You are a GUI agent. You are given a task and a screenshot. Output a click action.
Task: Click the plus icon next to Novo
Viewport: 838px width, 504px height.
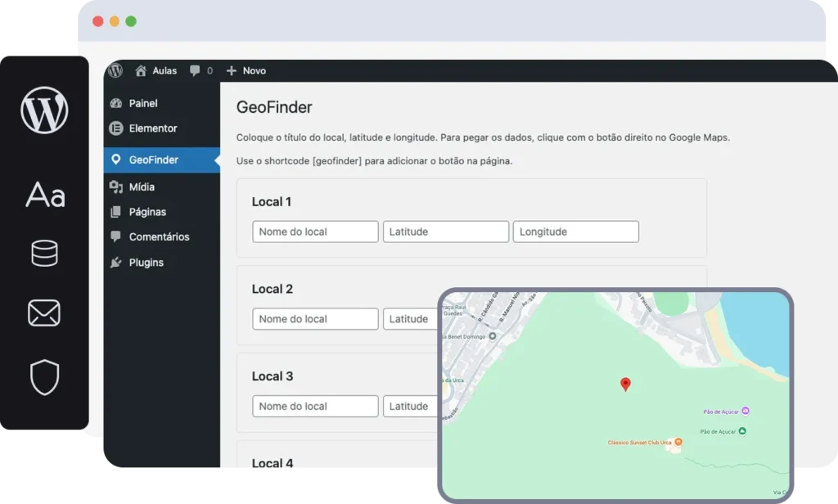(x=231, y=70)
